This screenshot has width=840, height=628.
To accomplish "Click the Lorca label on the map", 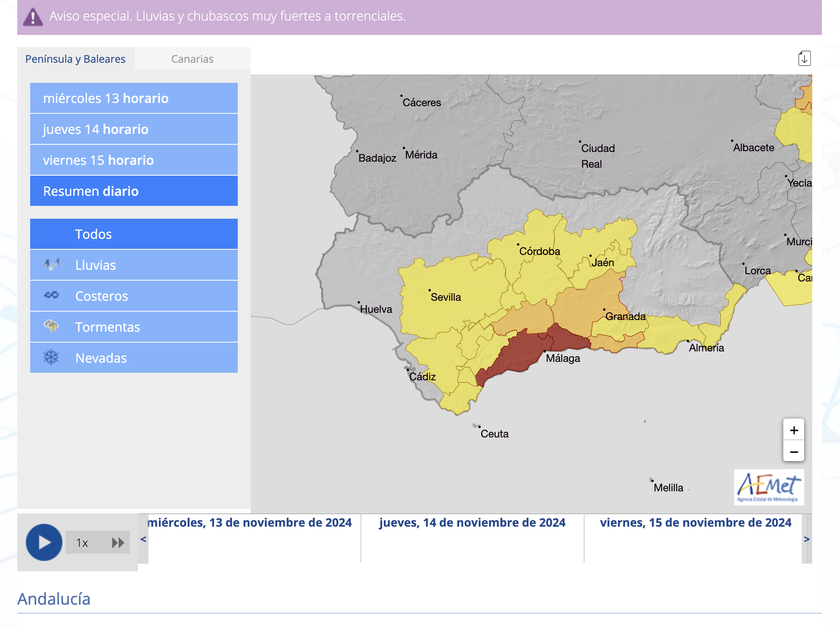I will [758, 271].
